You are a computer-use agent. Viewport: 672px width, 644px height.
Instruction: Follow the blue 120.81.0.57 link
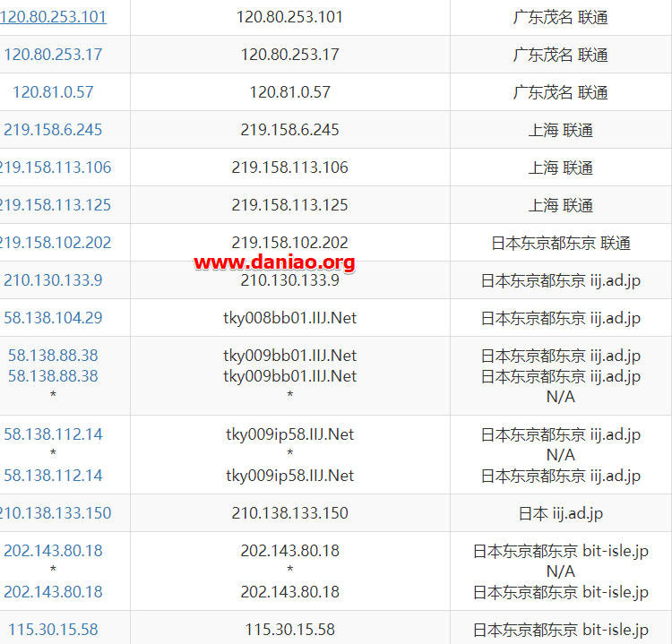(53, 92)
